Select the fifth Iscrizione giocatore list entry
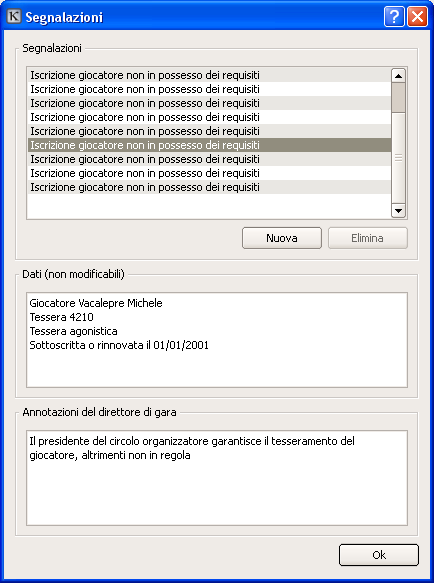 [x=209, y=131]
